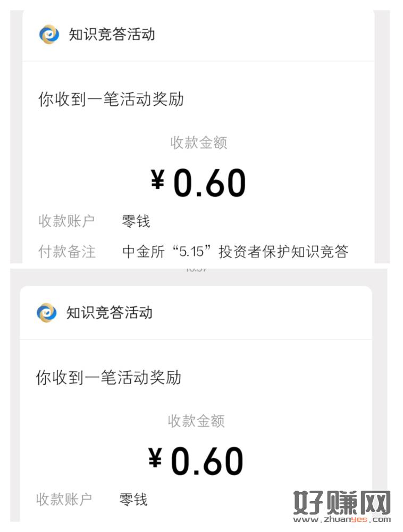Click the ¥0.60 amount in the lower card

click(196, 461)
